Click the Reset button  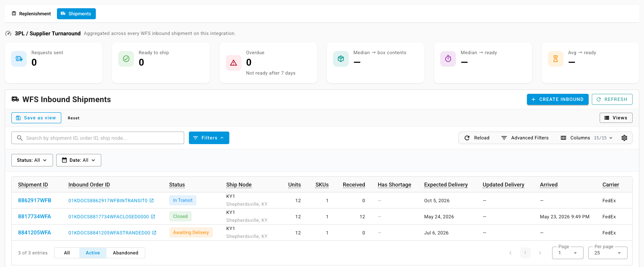point(73,118)
